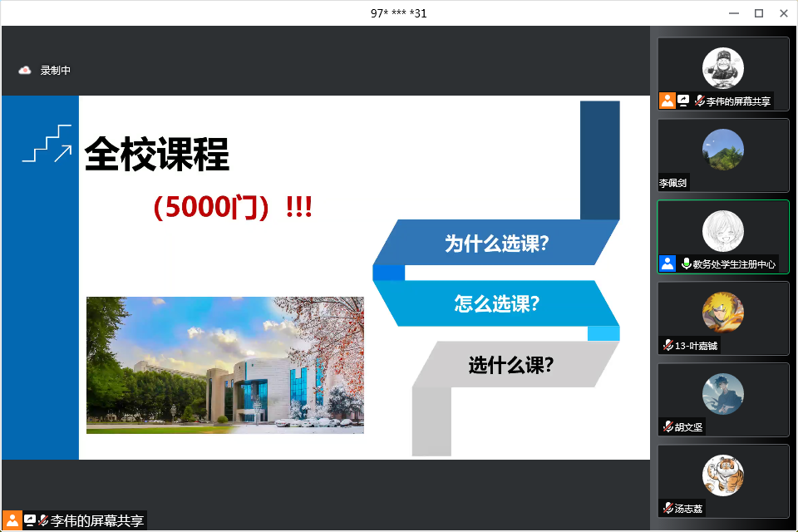Maximize the meeting window

coord(758,12)
